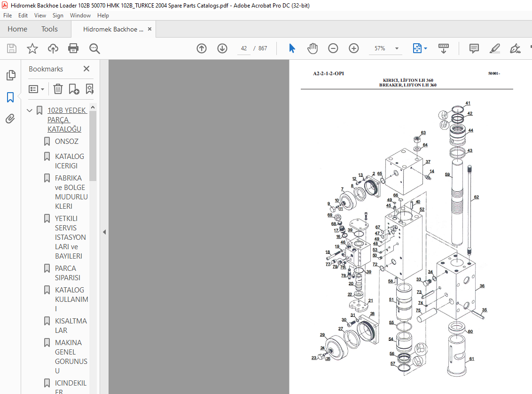This screenshot has width=532, height=394.
Task: Switch to the Home tab
Action: click(17, 29)
